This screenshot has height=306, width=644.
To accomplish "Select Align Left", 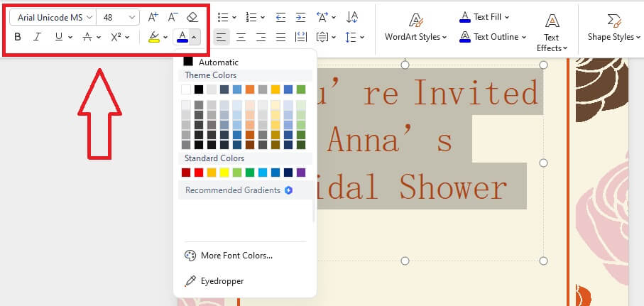I will [222, 38].
